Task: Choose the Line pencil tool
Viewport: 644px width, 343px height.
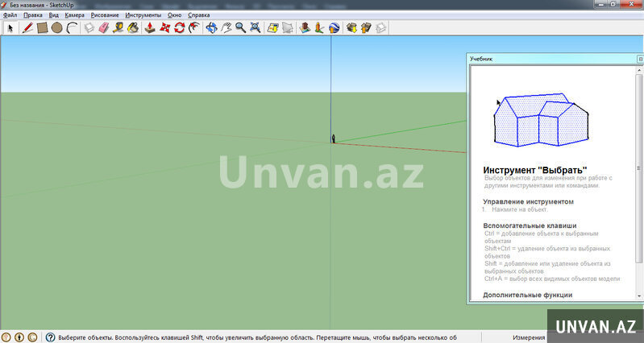Action: click(x=27, y=27)
